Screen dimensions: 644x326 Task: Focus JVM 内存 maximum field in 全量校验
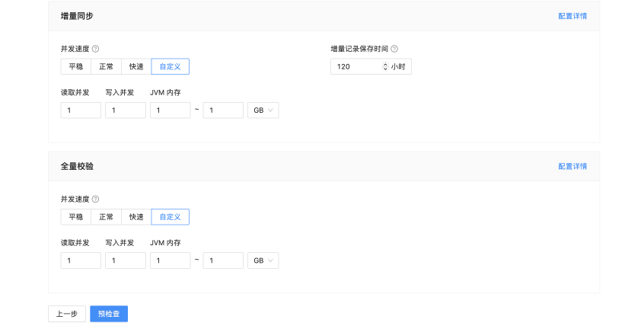223,260
